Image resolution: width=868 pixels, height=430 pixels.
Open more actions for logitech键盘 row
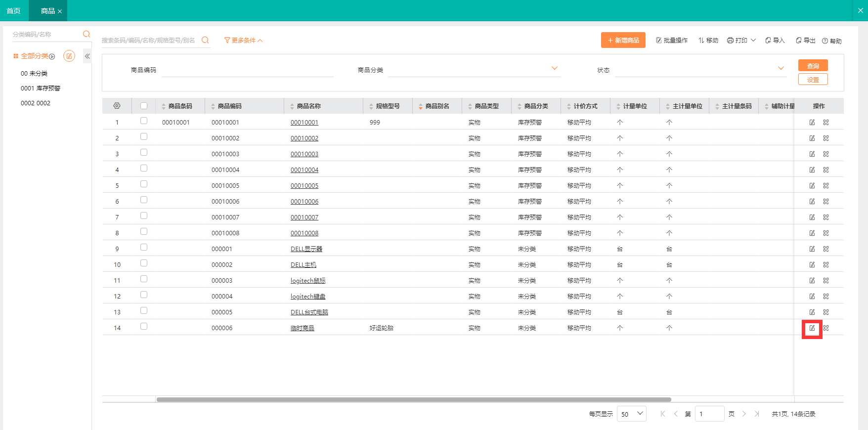[826, 296]
